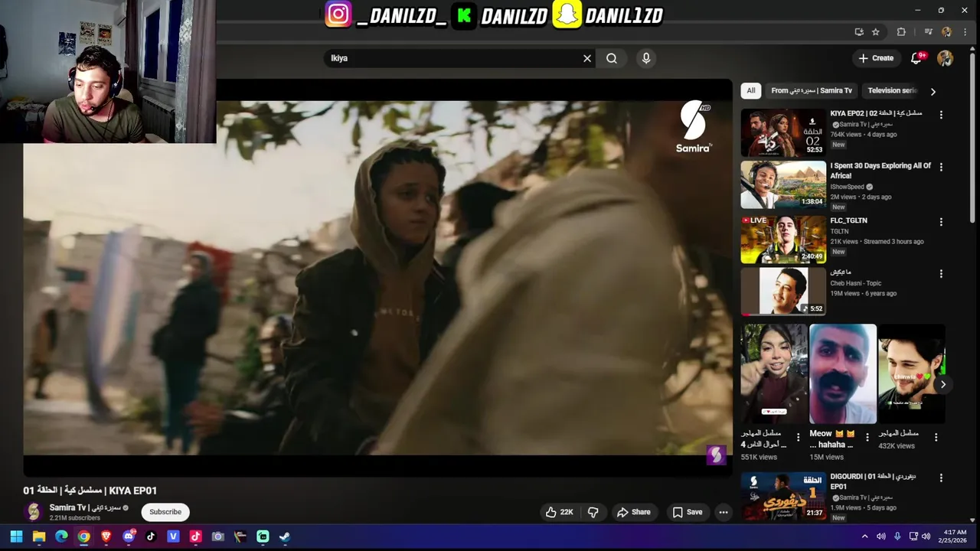Click the purple icon in the player corner

click(x=716, y=455)
